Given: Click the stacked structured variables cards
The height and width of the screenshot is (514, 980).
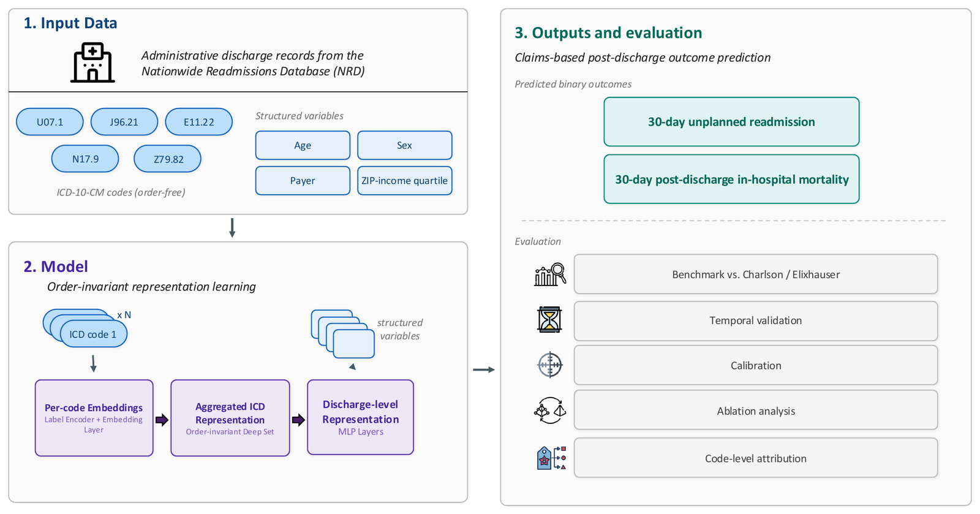Looking at the screenshot, I should (x=343, y=334).
